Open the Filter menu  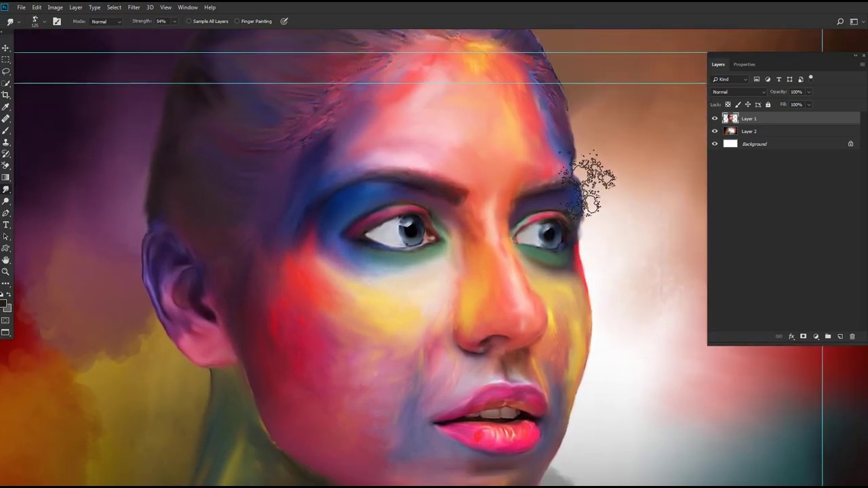pyautogui.click(x=134, y=7)
